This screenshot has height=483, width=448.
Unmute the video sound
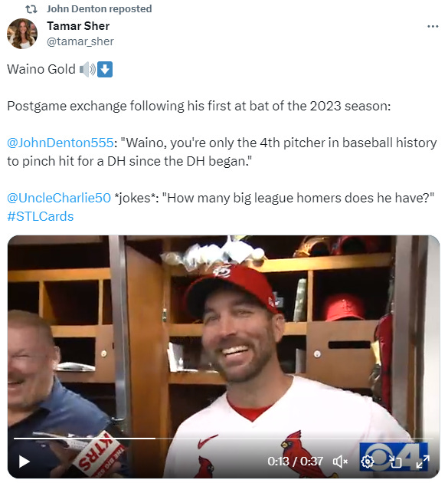[x=340, y=461]
